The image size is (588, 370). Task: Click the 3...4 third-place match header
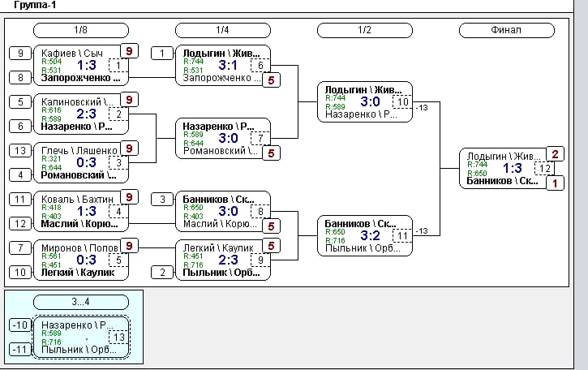80,302
